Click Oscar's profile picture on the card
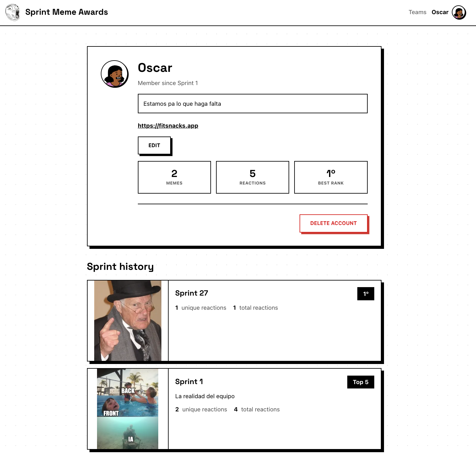476x455 pixels. coord(115,73)
